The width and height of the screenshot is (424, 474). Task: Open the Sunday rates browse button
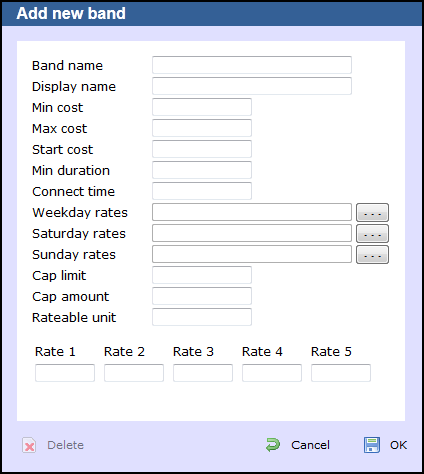pos(372,255)
